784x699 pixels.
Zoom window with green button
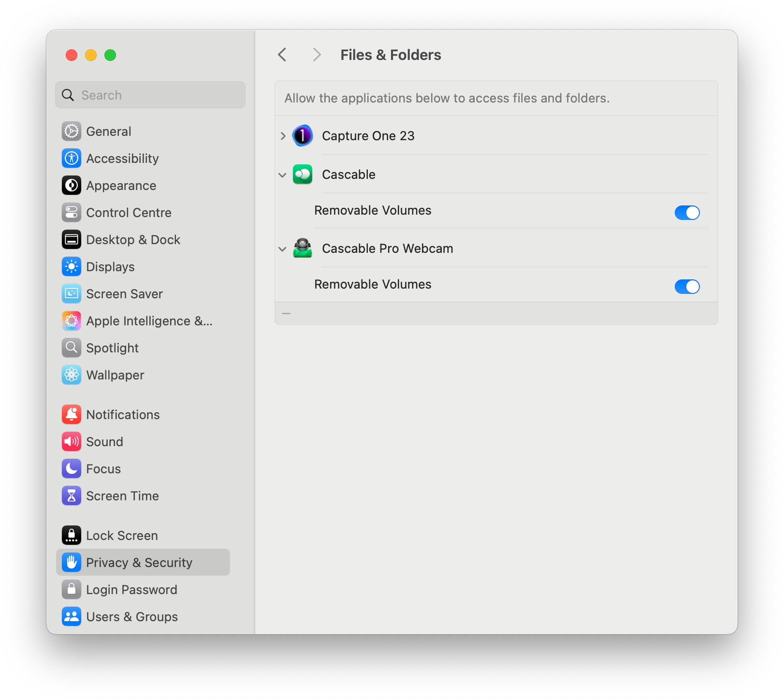110,55
